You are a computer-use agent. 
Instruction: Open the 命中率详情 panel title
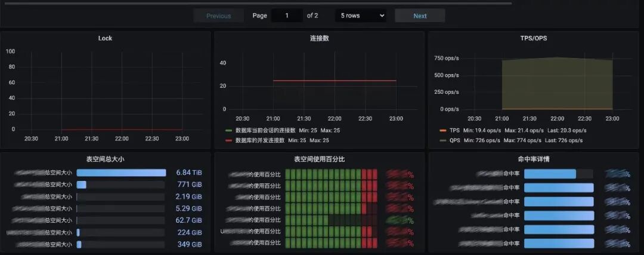coord(534,159)
